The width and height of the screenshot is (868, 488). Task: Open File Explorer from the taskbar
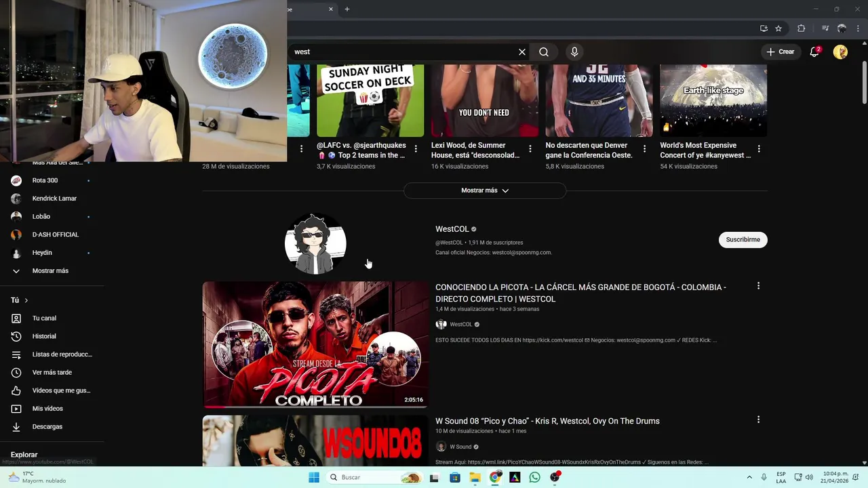475,477
